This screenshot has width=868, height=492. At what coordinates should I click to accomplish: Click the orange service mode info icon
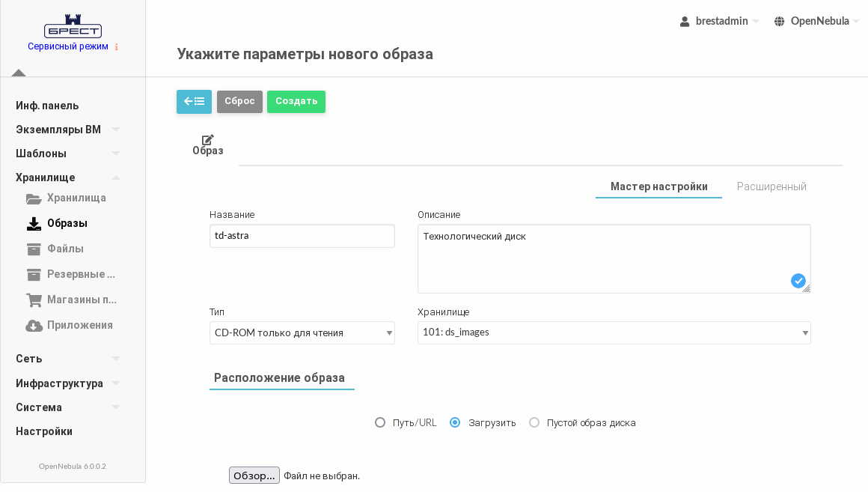pos(117,47)
